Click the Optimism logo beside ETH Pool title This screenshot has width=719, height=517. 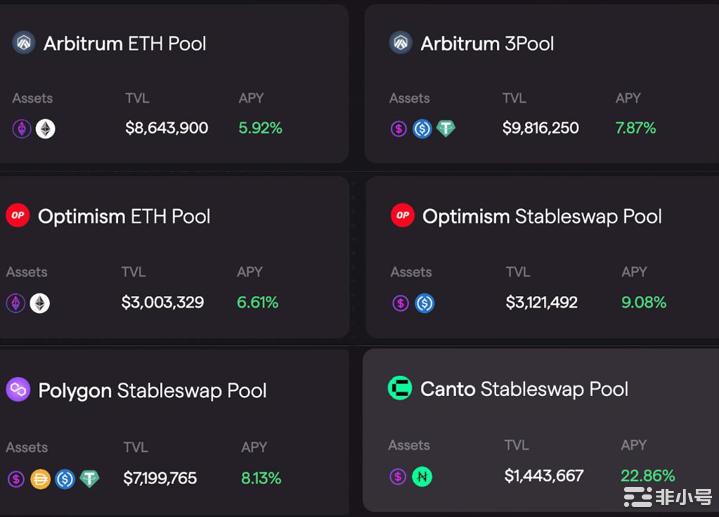[x=18, y=215]
